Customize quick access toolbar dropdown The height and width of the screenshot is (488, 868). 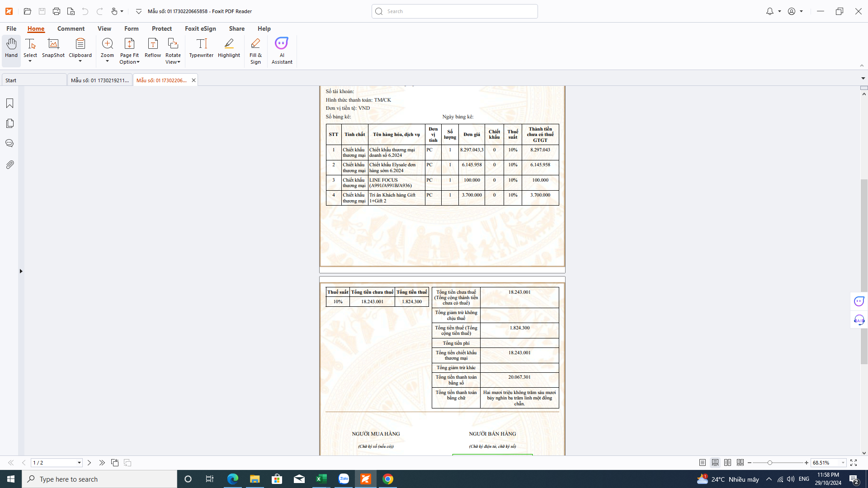pos(138,11)
